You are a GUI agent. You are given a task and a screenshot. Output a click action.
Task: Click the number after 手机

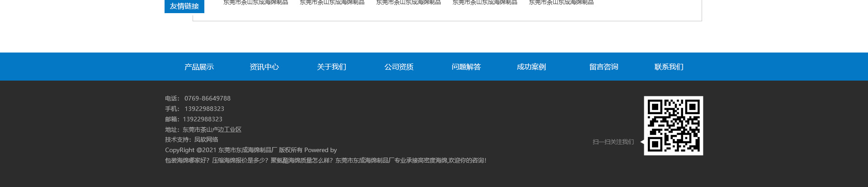pos(204,109)
